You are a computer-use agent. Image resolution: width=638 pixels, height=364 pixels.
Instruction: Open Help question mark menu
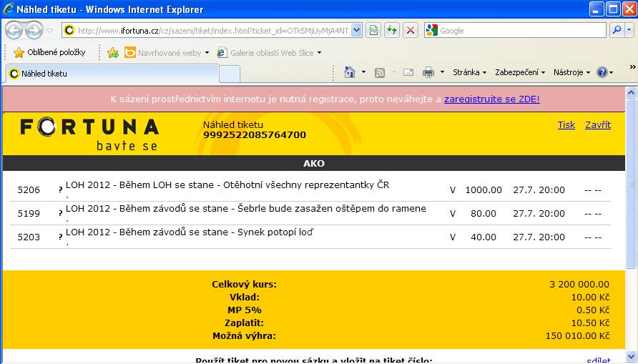click(604, 72)
